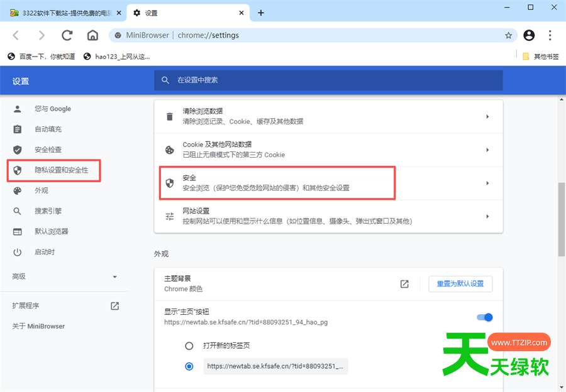The image size is (566, 392).
Task: Open 启动时 in sidebar
Action: (45, 252)
